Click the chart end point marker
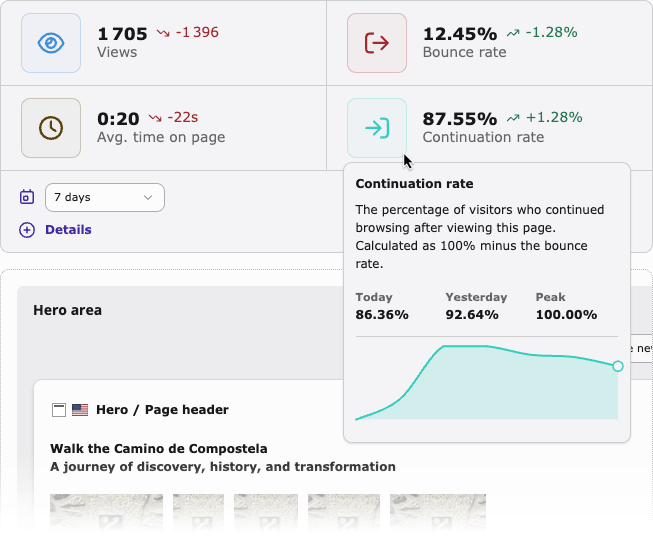The width and height of the screenshot is (653, 548). point(618,366)
